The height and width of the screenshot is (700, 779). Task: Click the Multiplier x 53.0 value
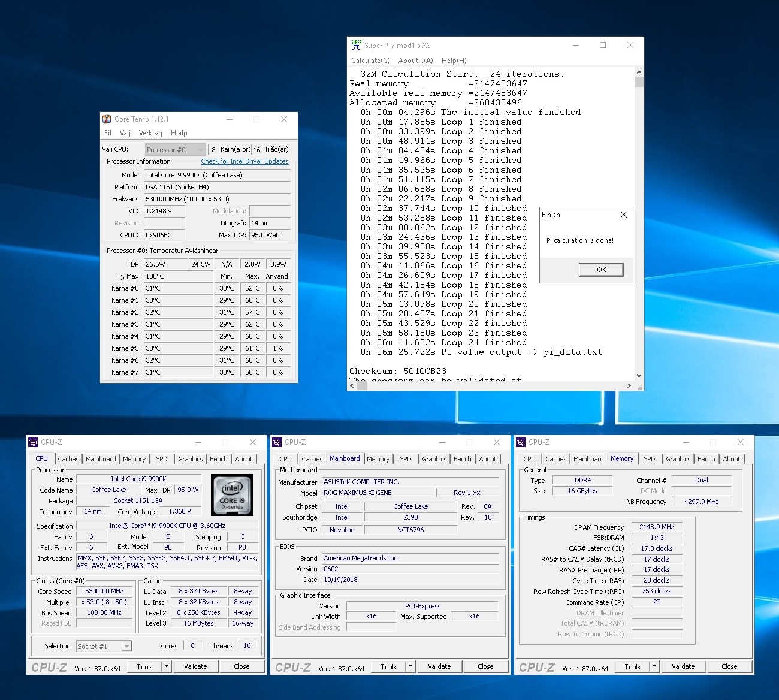coord(104,602)
